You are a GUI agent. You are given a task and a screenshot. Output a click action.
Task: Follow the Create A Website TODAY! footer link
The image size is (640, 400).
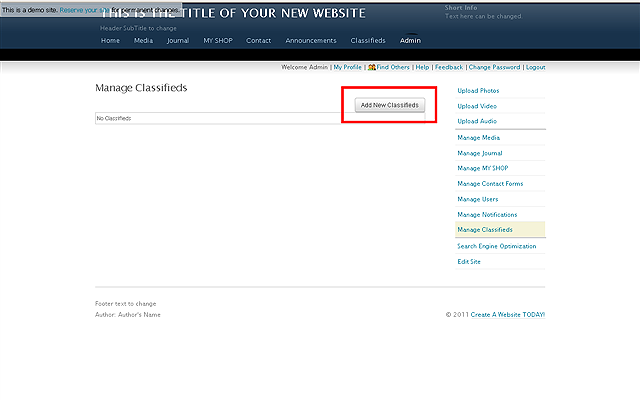click(x=508, y=314)
